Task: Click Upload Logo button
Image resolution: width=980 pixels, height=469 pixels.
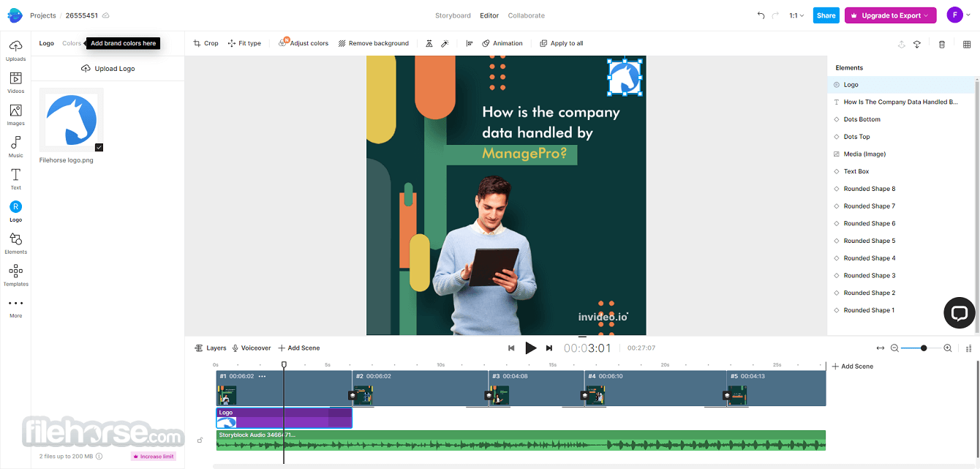Action: coord(108,69)
